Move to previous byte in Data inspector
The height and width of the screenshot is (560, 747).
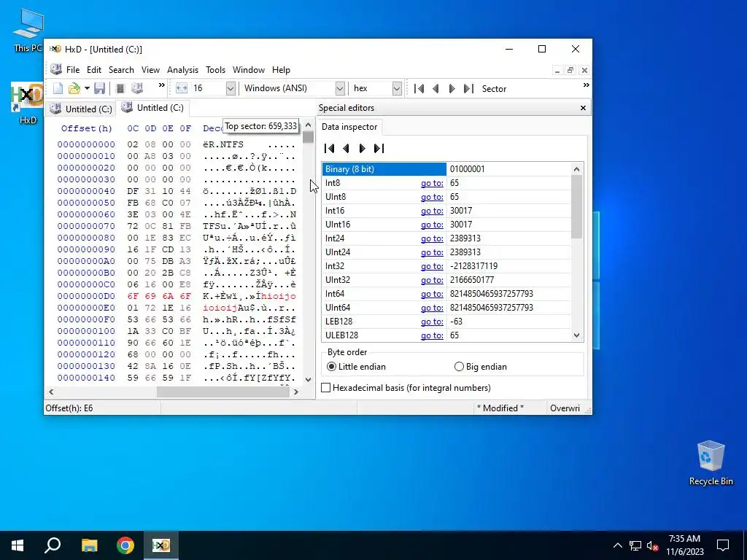pos(346,149)
